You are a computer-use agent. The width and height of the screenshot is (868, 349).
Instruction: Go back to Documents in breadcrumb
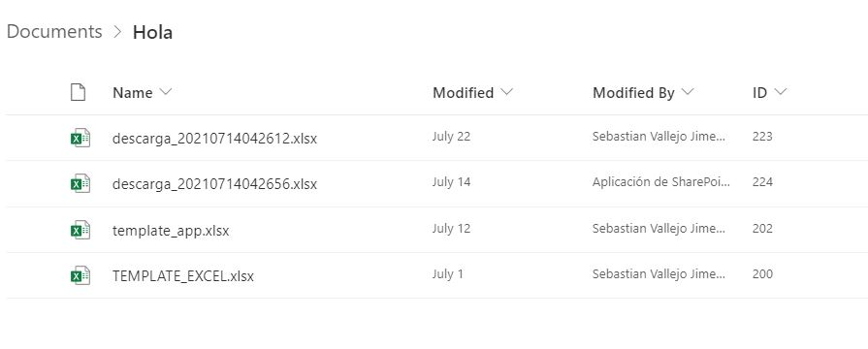(x=54, y=32)
